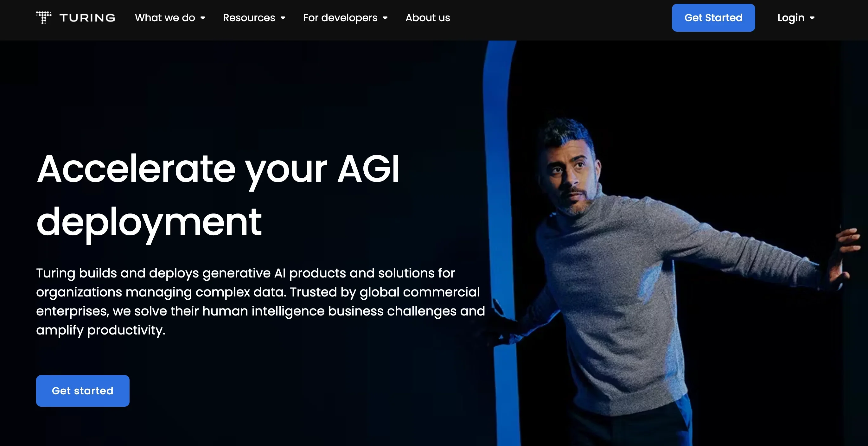Open the Resources menu label
The width and height of the screenshot is (868, 446).
click(249, 18)
